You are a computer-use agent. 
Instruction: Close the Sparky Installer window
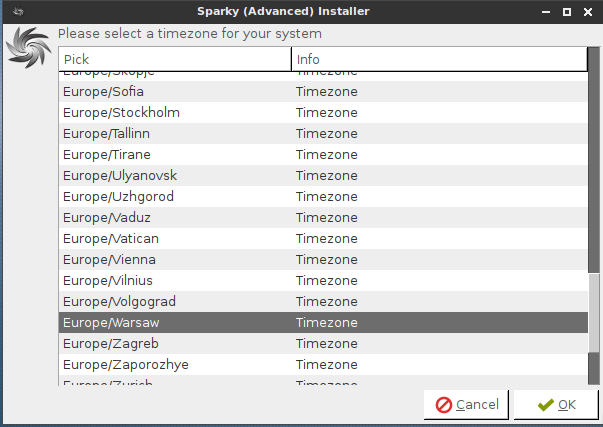click(588, 12)
